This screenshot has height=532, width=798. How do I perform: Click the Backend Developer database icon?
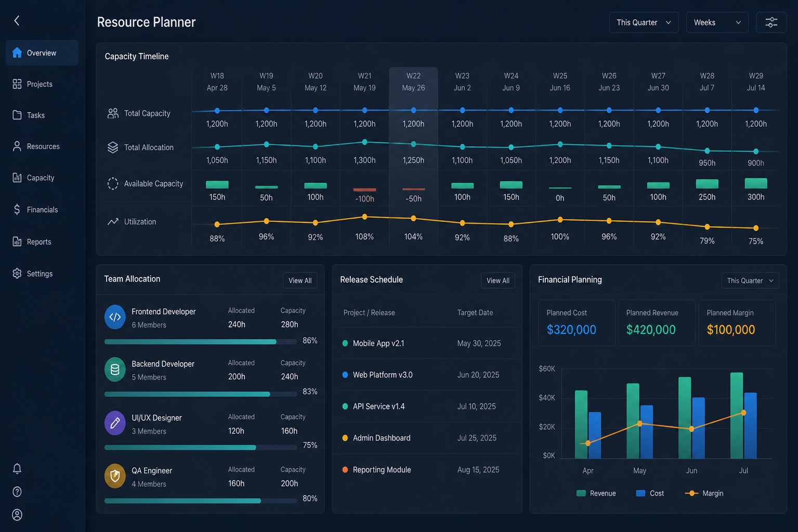pos(115,369)
